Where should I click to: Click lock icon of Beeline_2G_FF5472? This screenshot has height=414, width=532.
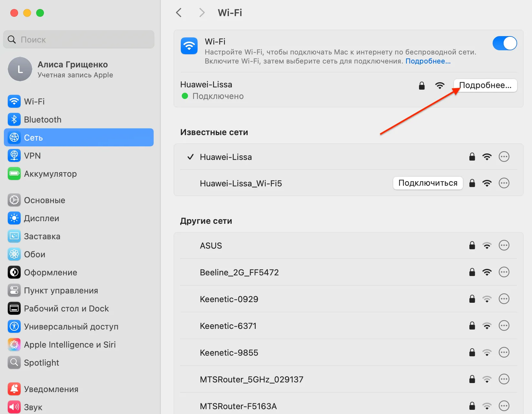[x=472, y=272]
